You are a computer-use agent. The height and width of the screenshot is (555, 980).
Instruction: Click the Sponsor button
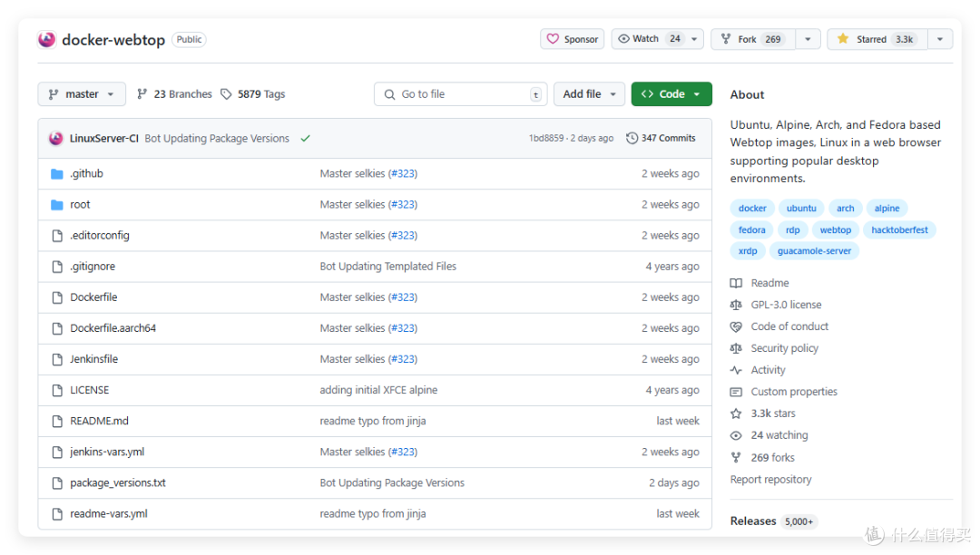coord(572,39)
